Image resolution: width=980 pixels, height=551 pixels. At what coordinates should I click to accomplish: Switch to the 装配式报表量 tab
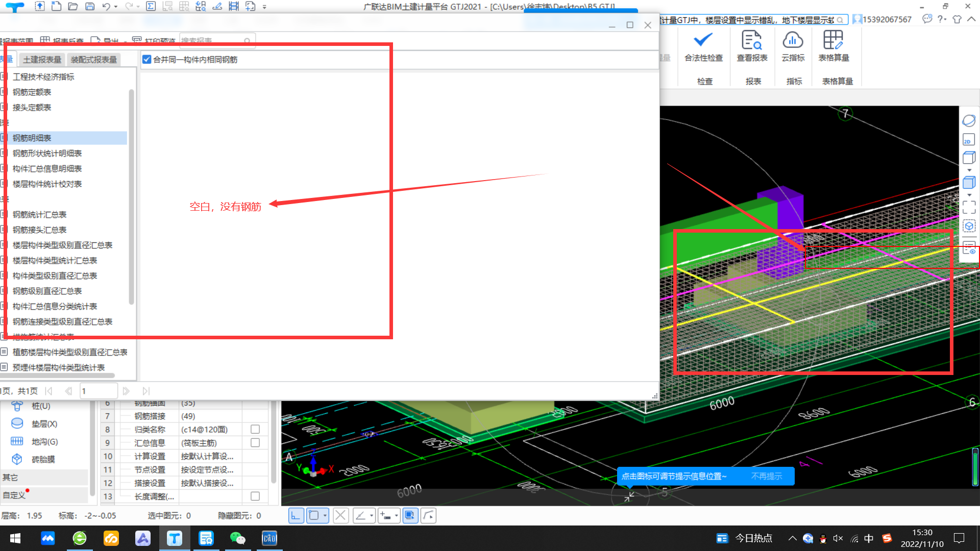(x=94, y=60)
